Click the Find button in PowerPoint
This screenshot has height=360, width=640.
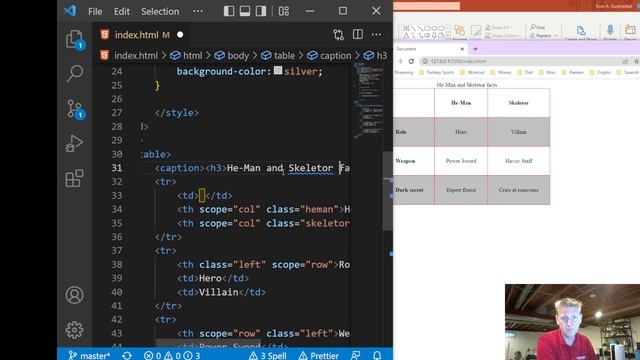[538, 27]
